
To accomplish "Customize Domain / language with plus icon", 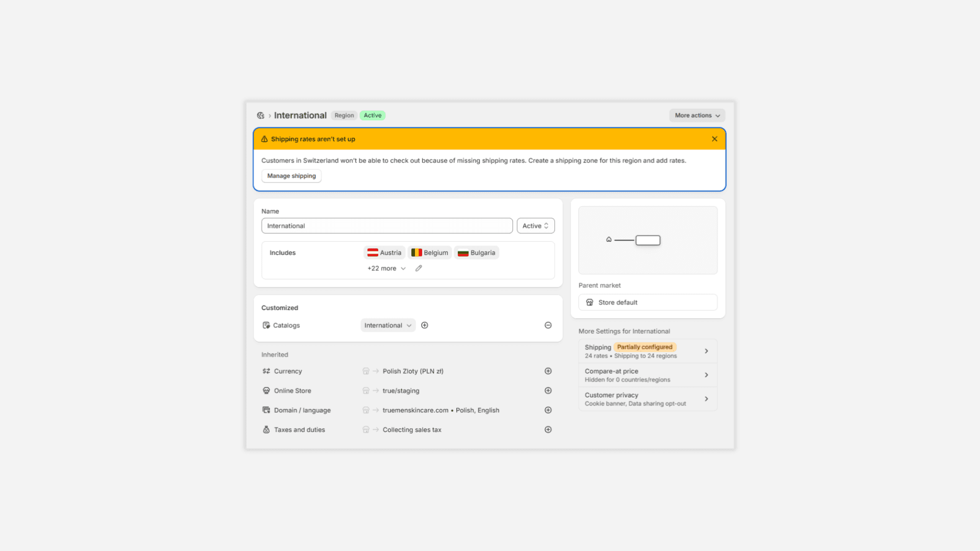I will pos(548,410).
